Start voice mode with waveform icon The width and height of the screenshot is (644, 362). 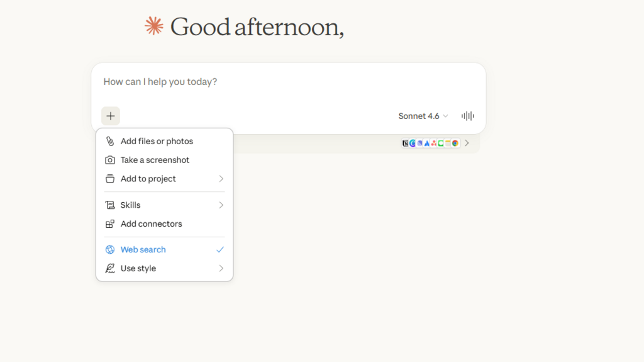coord(467,116)
